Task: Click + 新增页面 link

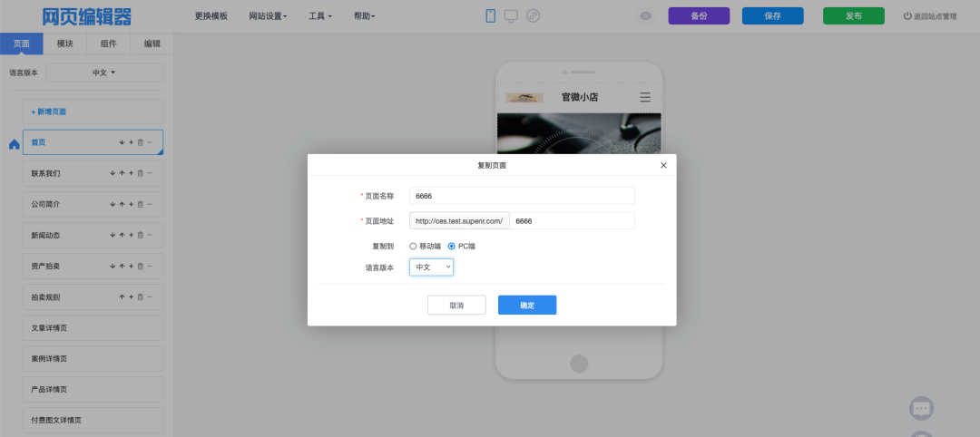Action: tap(49, 112)
